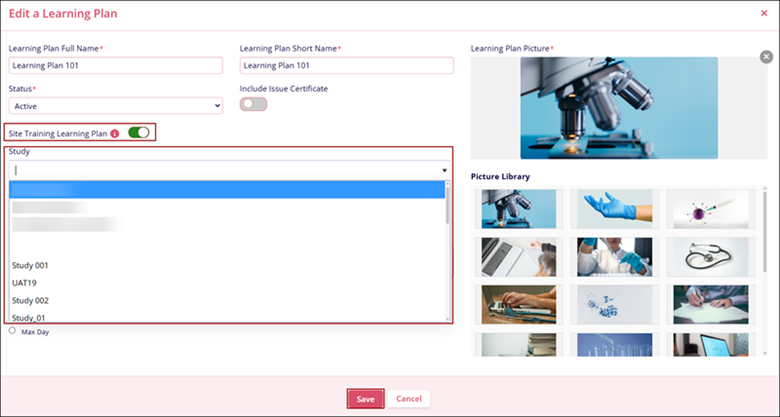Choose UAT19 in the Study list
Image resolution: width=780 pixels, height=417 pixels.
(25, 283)
